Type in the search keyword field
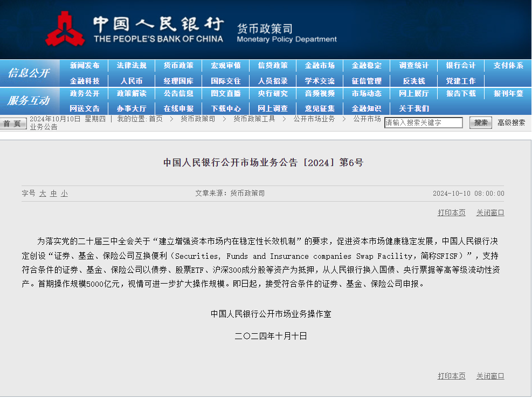The height and width of the screenshot is (399, 532). (x=423, y=123)
